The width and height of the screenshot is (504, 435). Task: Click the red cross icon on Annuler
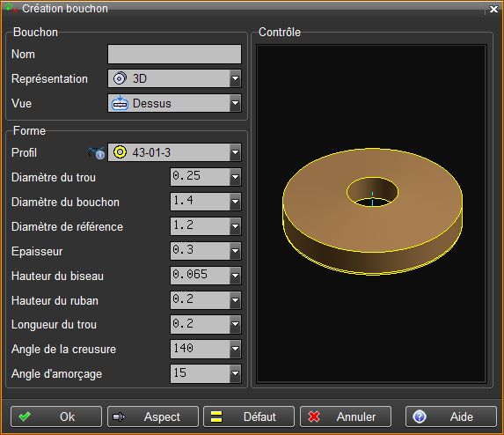[x=314, y=417]
